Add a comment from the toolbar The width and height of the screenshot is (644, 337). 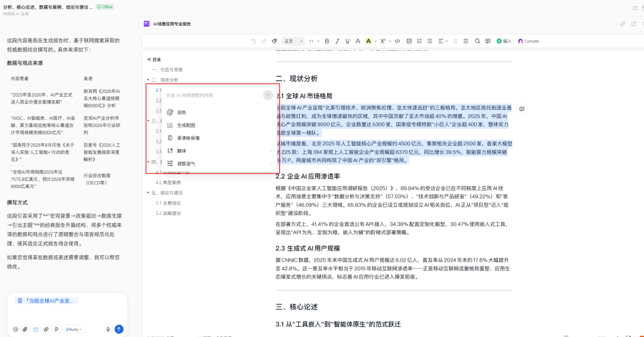[x=488, y=41]
